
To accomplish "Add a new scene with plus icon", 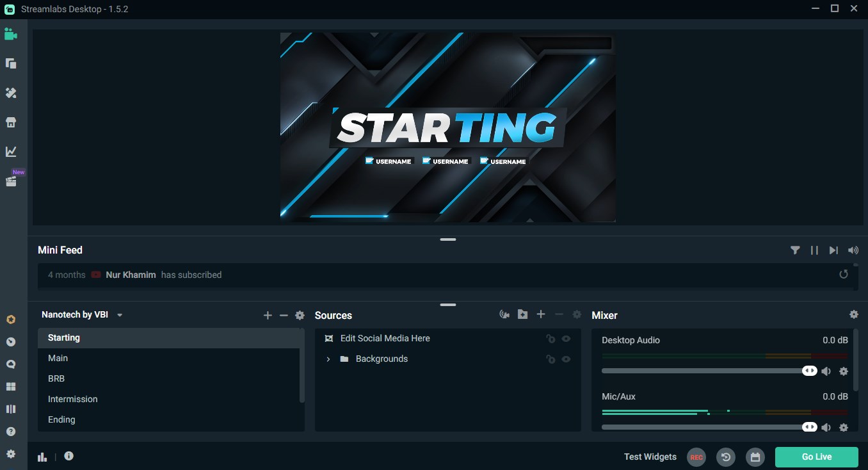I will [x=268, y=315].
